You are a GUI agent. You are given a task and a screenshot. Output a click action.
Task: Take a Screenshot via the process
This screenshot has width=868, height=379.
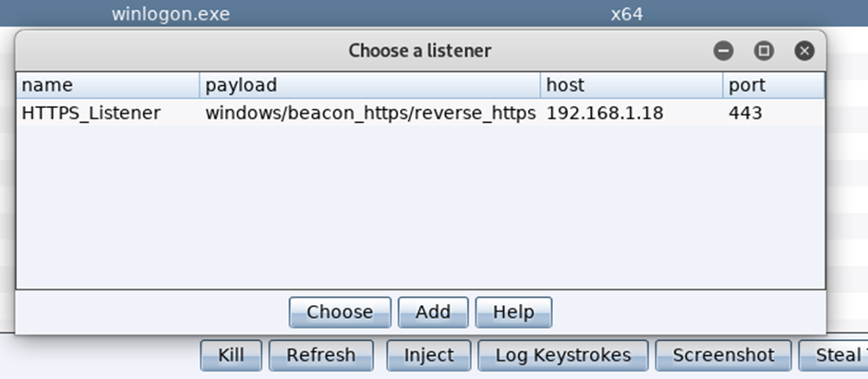point(724,355)
